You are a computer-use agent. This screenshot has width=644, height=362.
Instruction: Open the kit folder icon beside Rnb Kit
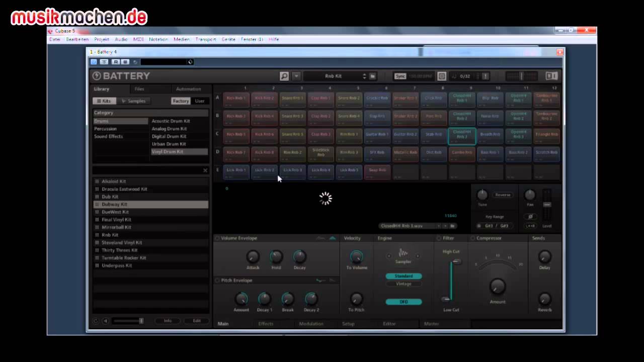[x=373, y=76]
